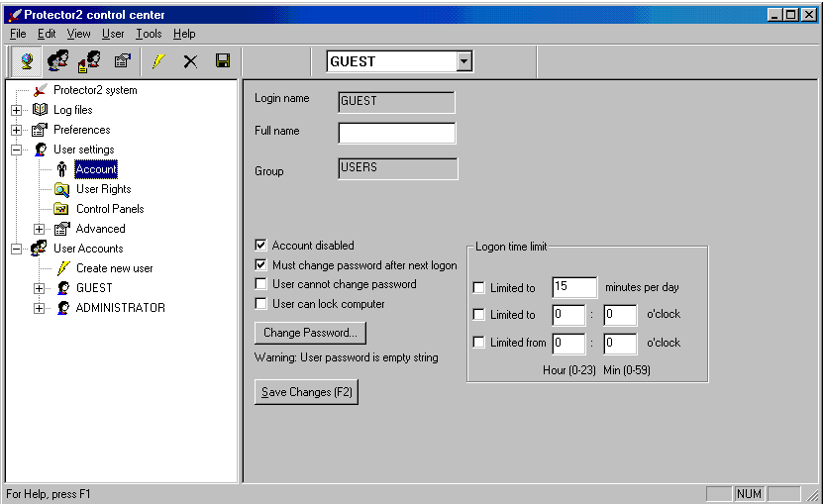The width and height of the screenshot is (823, 504).
Task: Expand the Advanced node
Action: click(39, 229)
